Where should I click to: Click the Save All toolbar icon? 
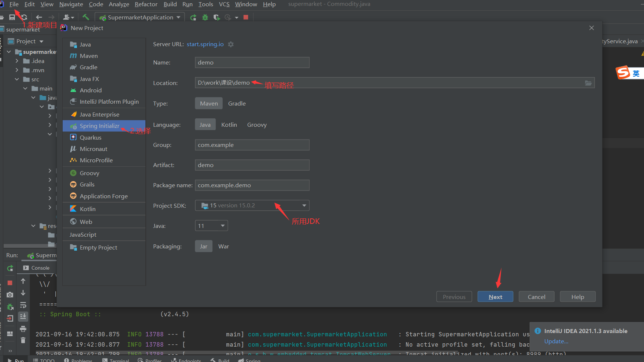click(x=12, y=17)
